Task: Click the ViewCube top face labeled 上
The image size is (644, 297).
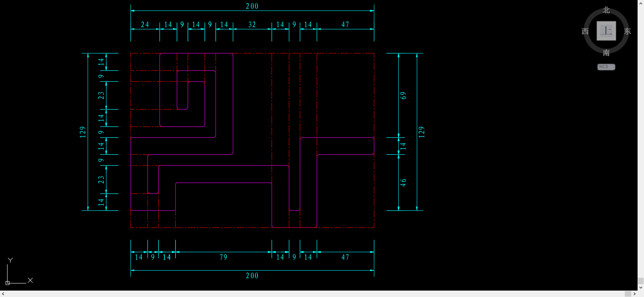Action: 606,31
